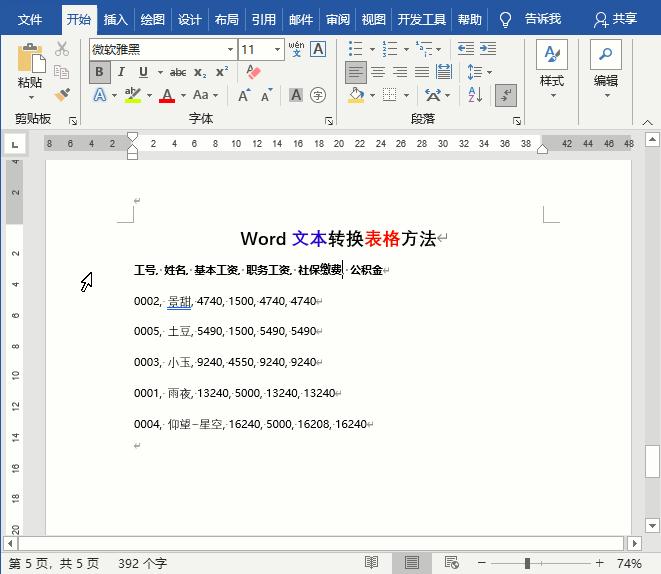
Task: Open the Paragraph dialog launcher
Action: (x=516, y=121)
